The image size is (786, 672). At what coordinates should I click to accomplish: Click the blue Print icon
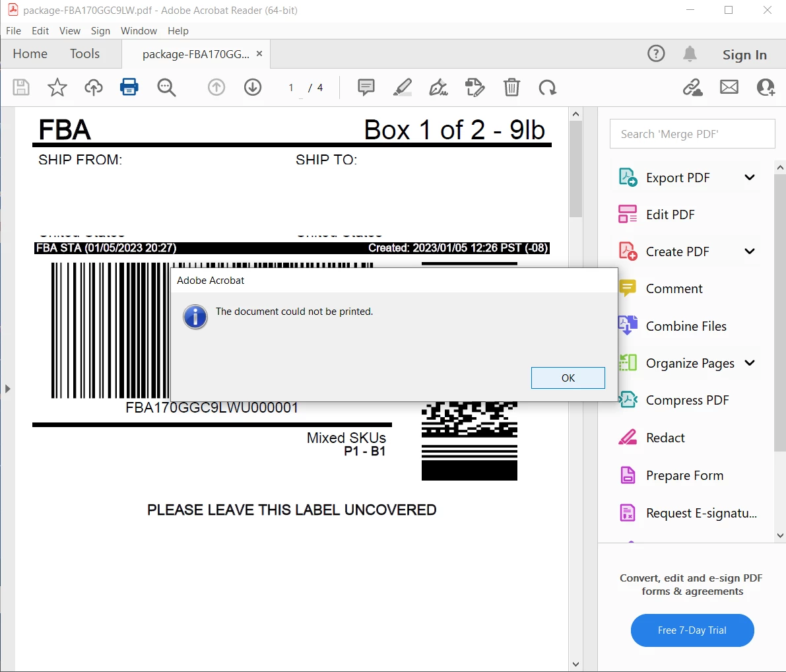[x=129, y=87]
